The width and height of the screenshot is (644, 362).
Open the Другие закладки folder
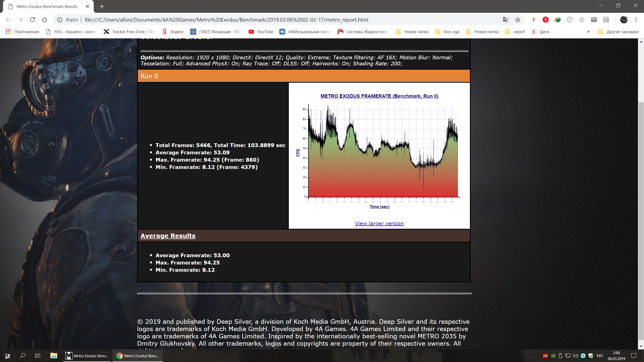coord(619,32)
